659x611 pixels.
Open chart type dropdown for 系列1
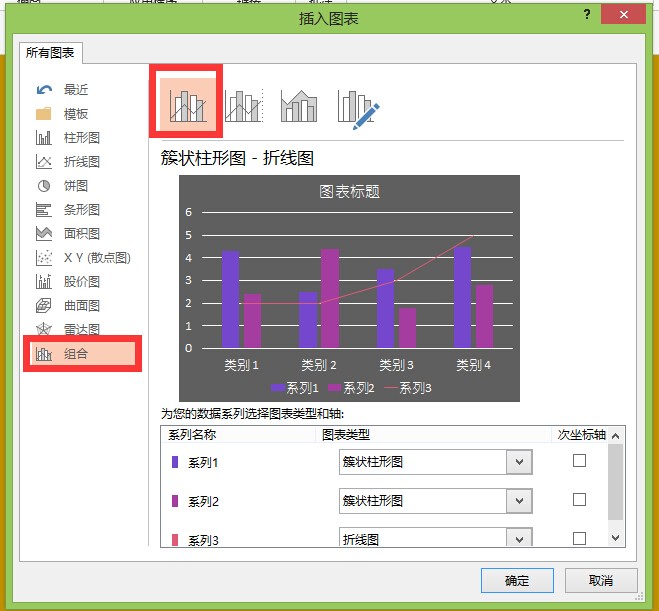(519, 462)
